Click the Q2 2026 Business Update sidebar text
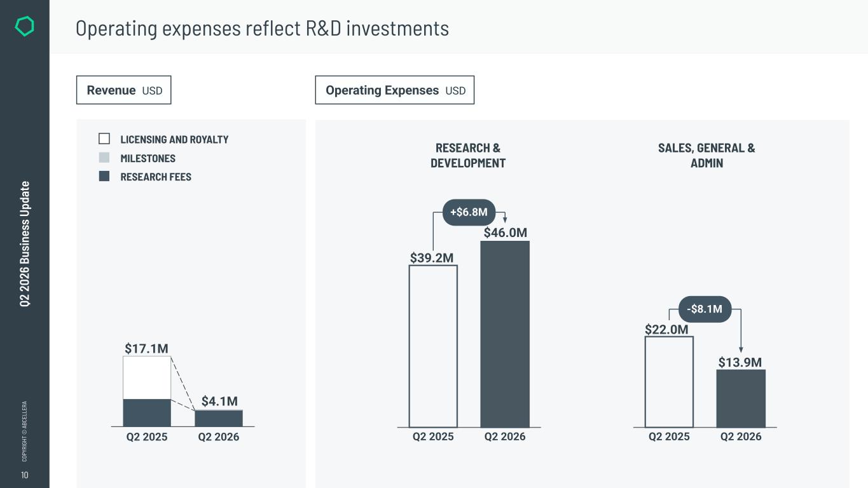Screen dimensions: 868x488 point(25,245)
